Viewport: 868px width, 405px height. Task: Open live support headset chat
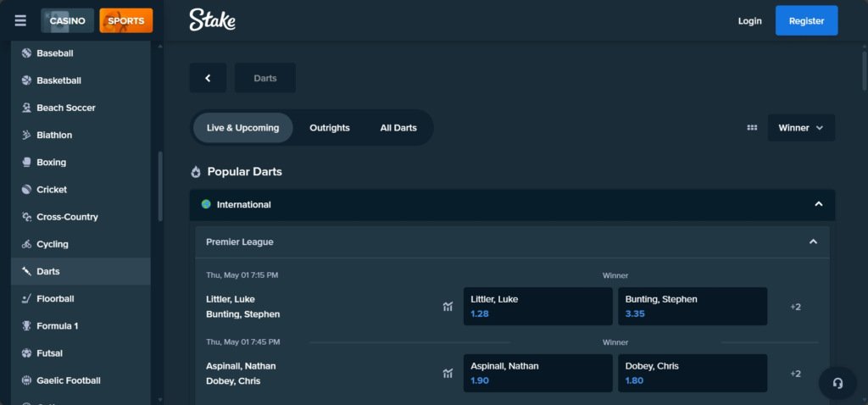[x=837, y=383]
